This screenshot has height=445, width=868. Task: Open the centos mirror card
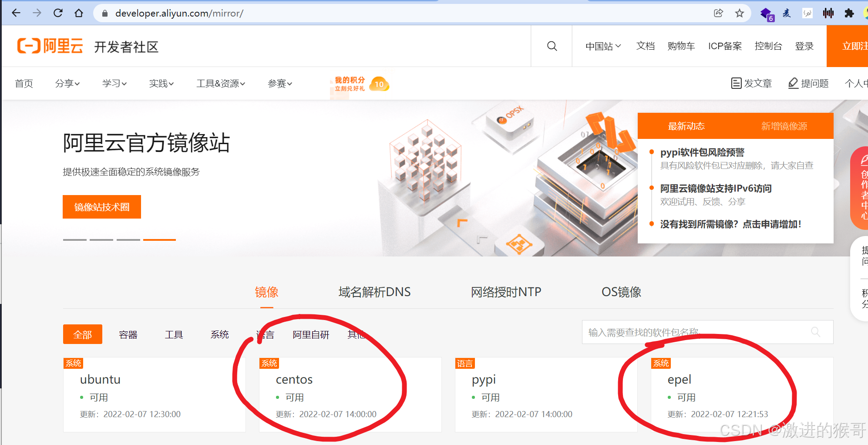pos(350,395)
